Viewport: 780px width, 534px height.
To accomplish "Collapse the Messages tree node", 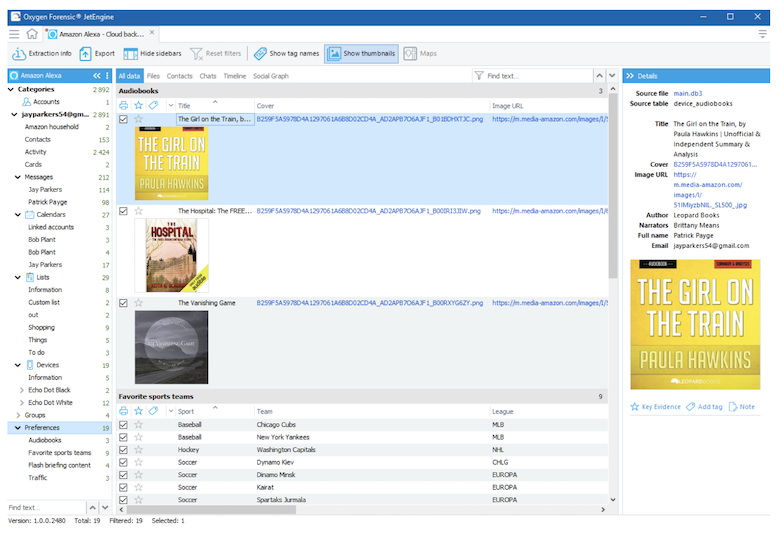I will (x=18, y=177).
